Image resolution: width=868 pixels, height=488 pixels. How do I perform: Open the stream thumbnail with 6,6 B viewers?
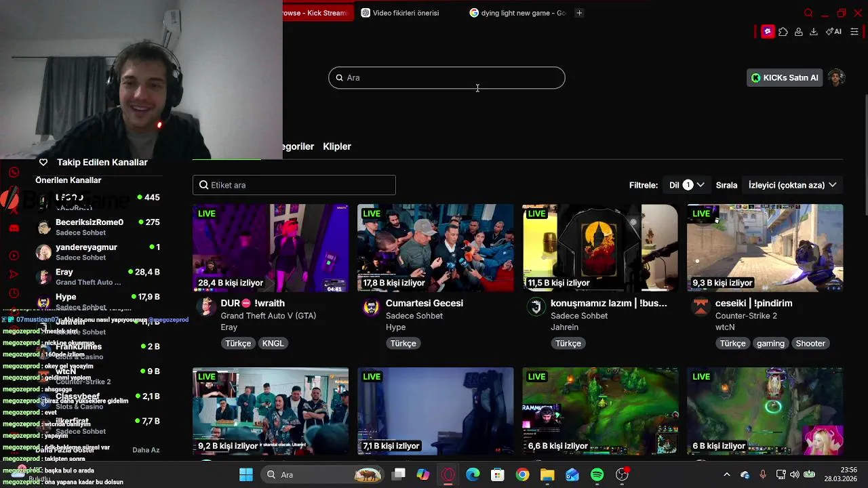[x=600, y=411]
